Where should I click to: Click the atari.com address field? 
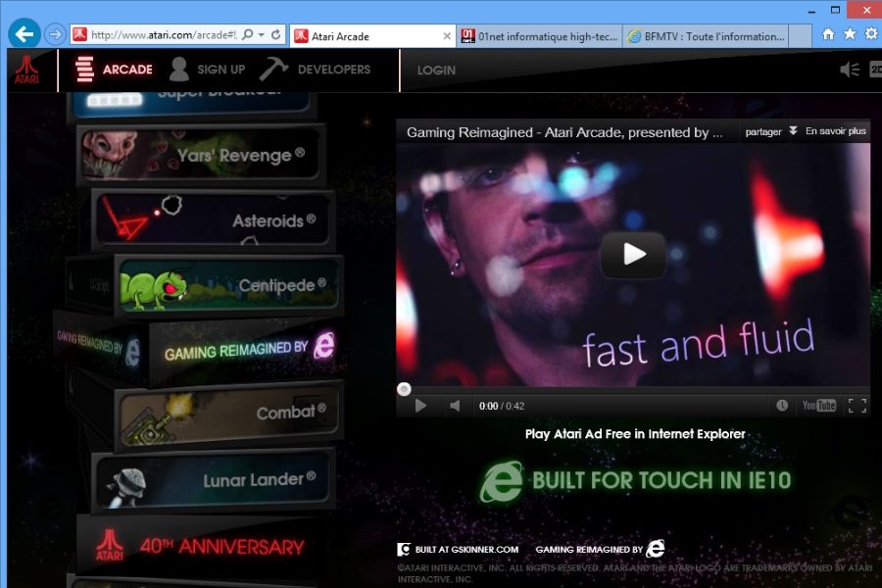(163, 35)
